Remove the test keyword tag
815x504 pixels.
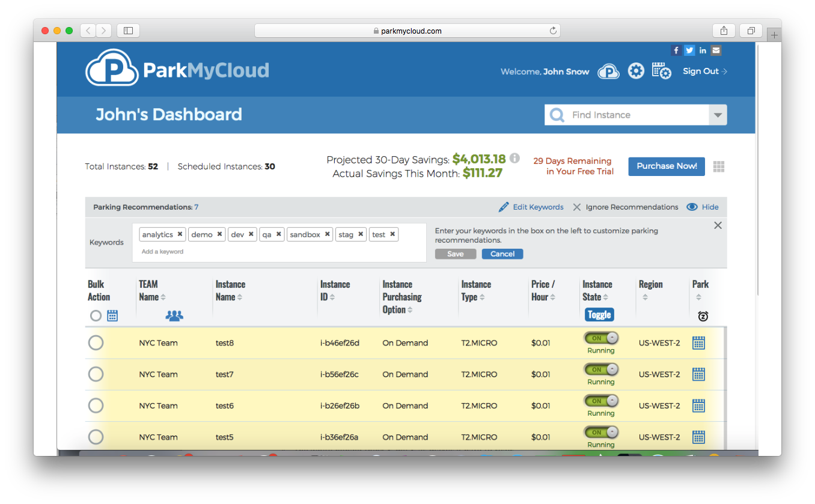(x=392, y=234)
